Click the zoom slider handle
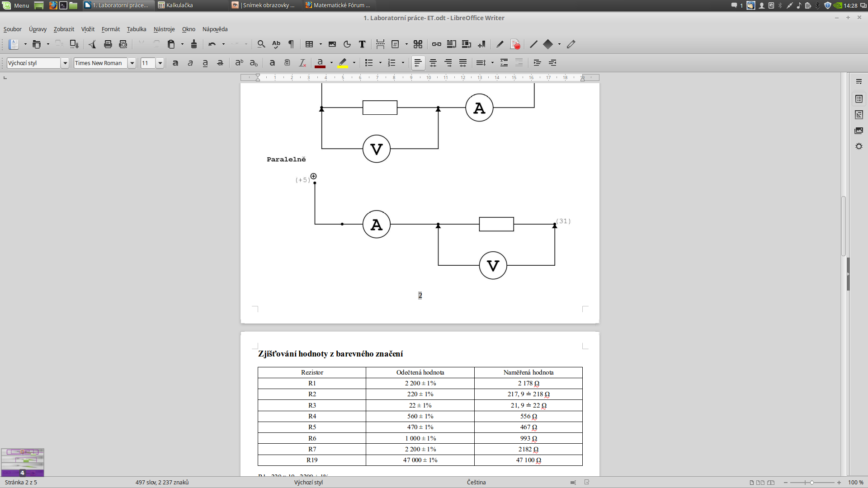Image resolution: width=868 pixels, height=488 pixels. 812,483
